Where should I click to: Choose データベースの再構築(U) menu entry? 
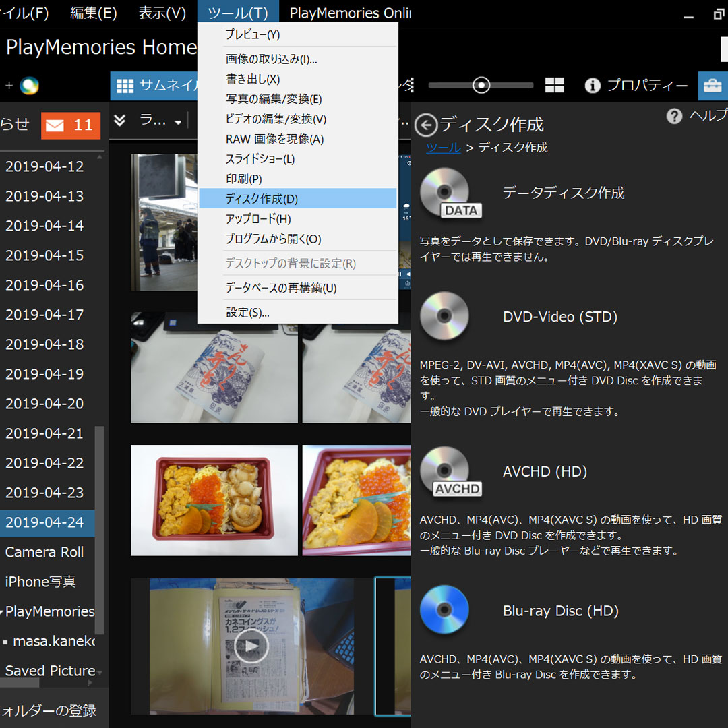(x=298, y=288)
